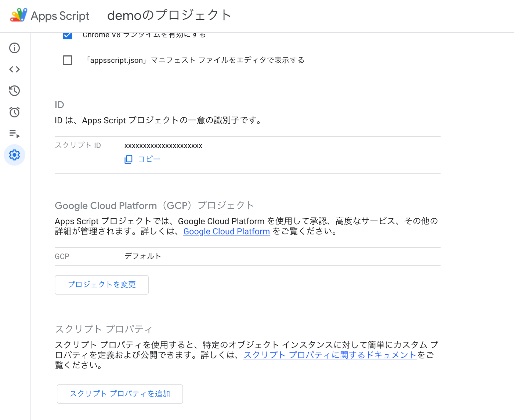Viewport: 514px width, 420px height.
Task: Disable the Chrome V8 runtime checkbox
Action: coord(68,36)
